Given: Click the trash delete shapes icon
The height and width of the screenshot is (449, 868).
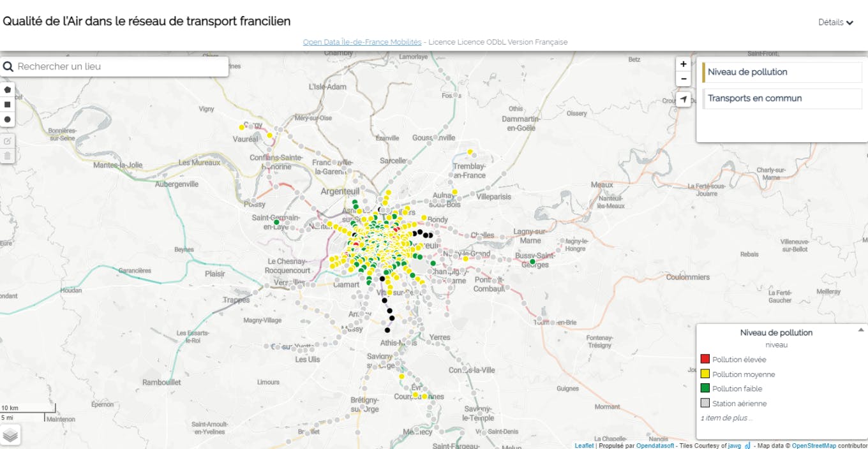Looking at the screenshot, I should tap(7, 155).
